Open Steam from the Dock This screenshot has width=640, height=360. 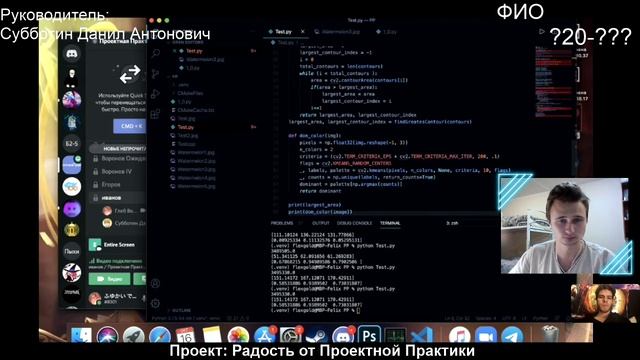click(x=316, y=336)
